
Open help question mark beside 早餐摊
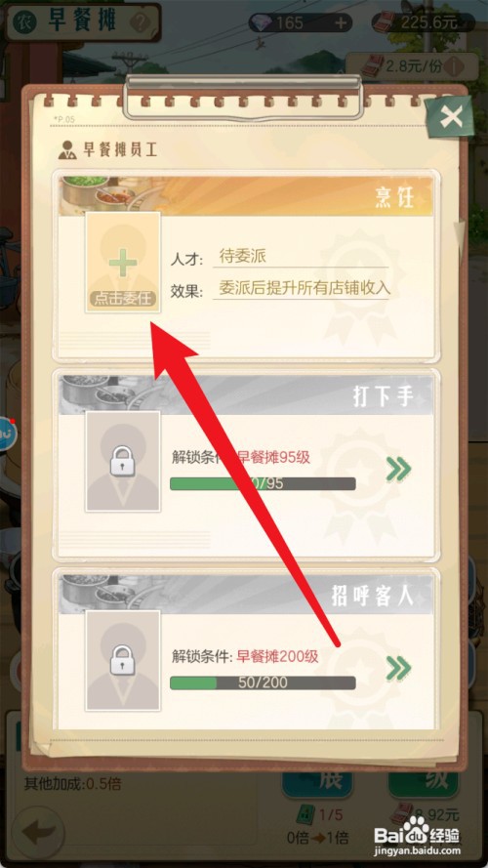[x=140, y=22]
